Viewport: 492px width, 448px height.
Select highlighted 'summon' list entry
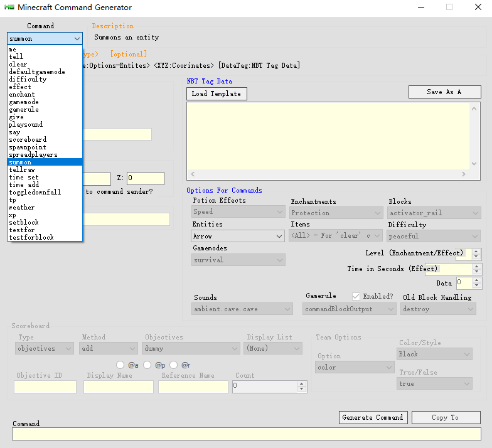[45, 162]
